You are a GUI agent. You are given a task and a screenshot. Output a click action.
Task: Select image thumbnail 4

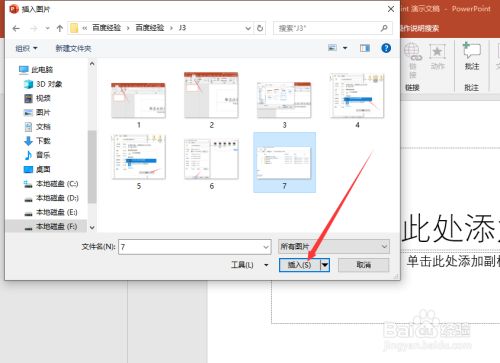357,96
